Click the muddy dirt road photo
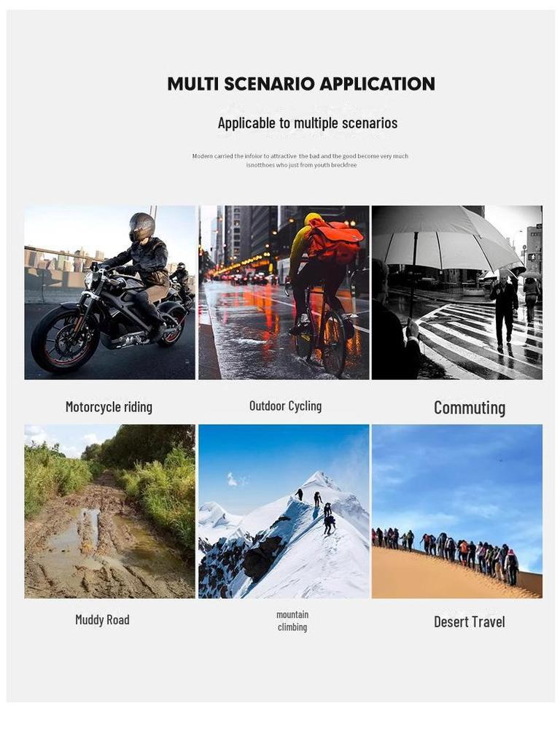Viewport: 560px width, 747px height. point(110,511)
